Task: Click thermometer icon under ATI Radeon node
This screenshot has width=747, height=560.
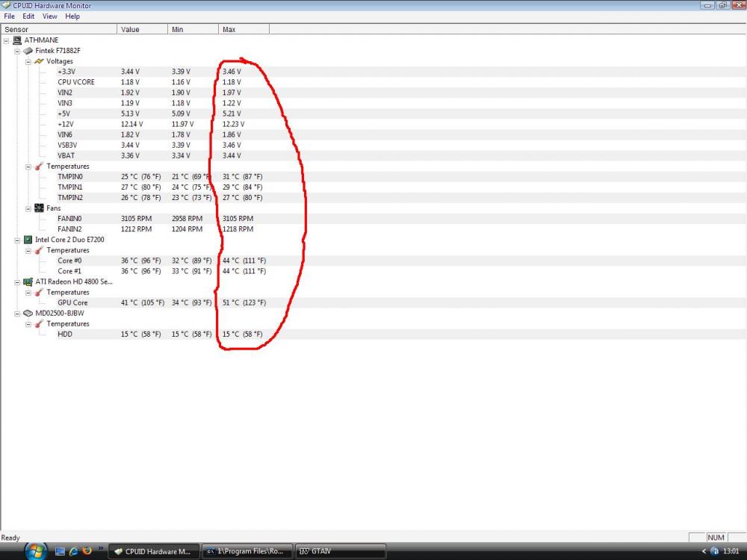Action: (39, 292)
